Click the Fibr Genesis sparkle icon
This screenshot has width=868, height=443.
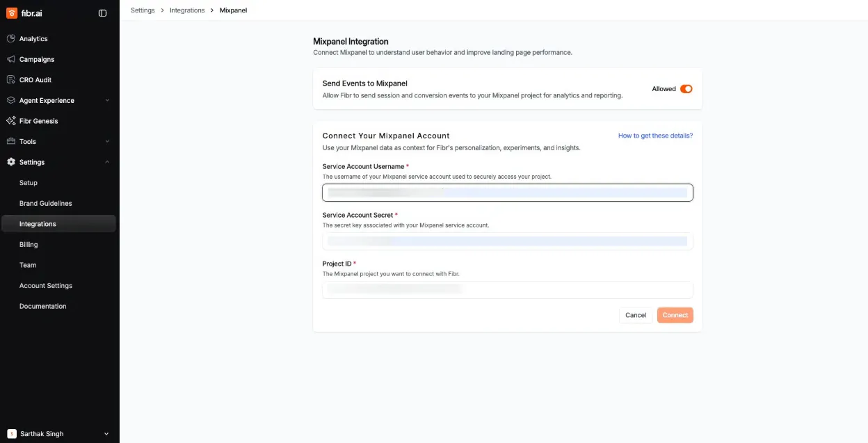11,121
